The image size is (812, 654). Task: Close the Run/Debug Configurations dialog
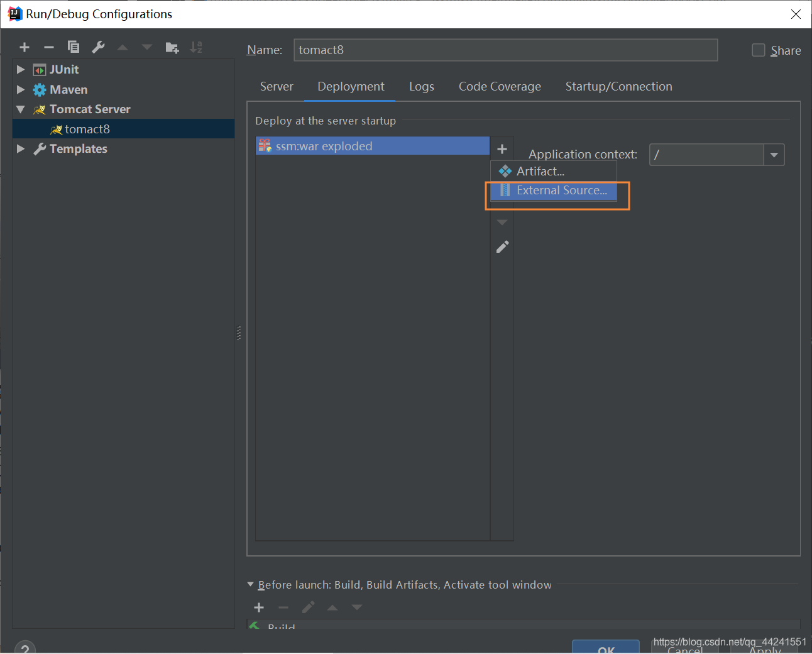[x=796, y=14]
